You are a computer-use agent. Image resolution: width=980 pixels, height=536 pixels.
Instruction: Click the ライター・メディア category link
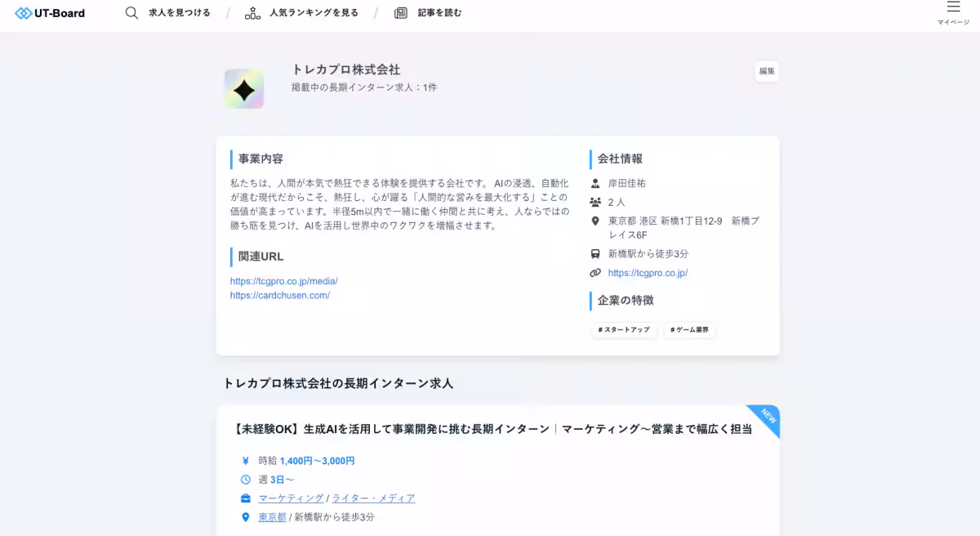(x=373, y=498)
